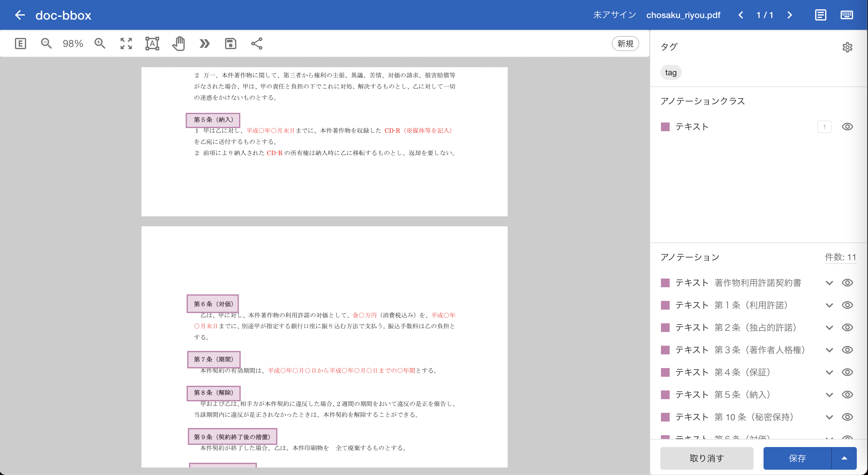Hide the 第10条(秘密保持) annotation
This screenshot has height=475, width=868.
847,417
